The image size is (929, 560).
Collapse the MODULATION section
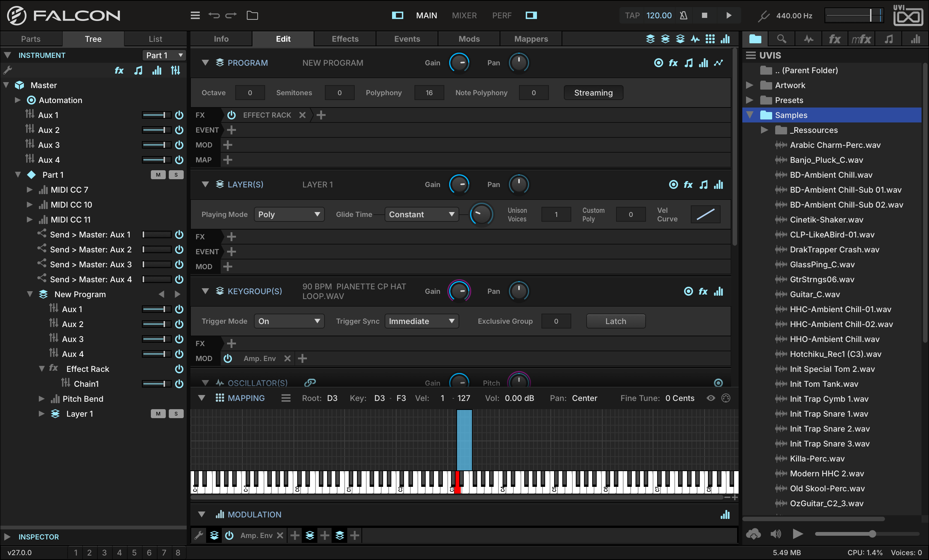201,514
